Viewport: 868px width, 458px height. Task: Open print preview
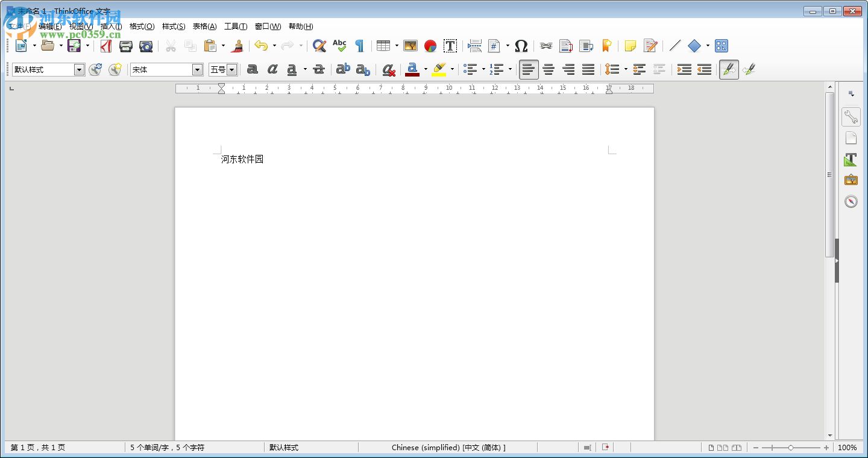click(146, 46)
